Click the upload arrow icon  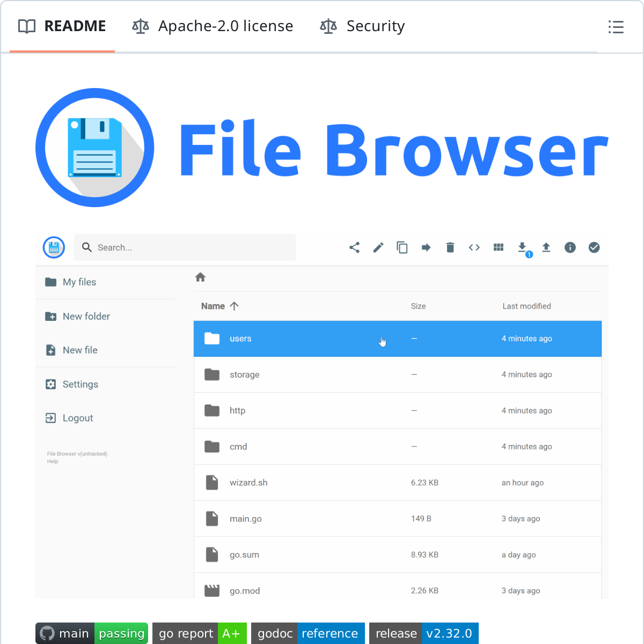pos(546,247)
